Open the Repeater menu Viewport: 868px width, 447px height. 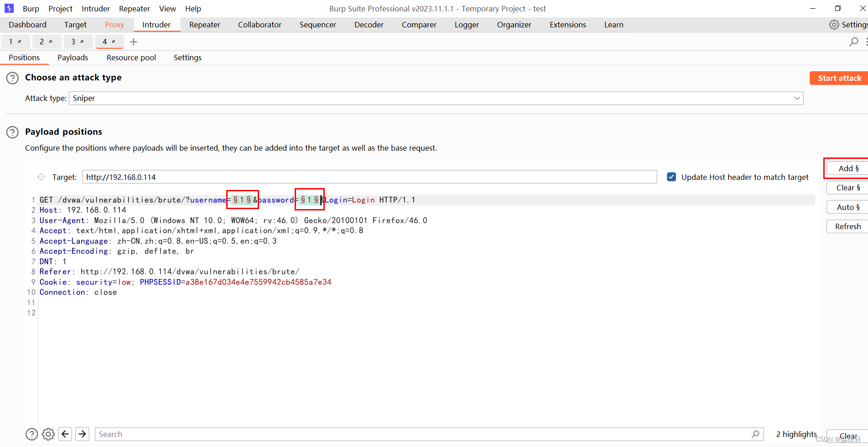click(x=135, y=9)
